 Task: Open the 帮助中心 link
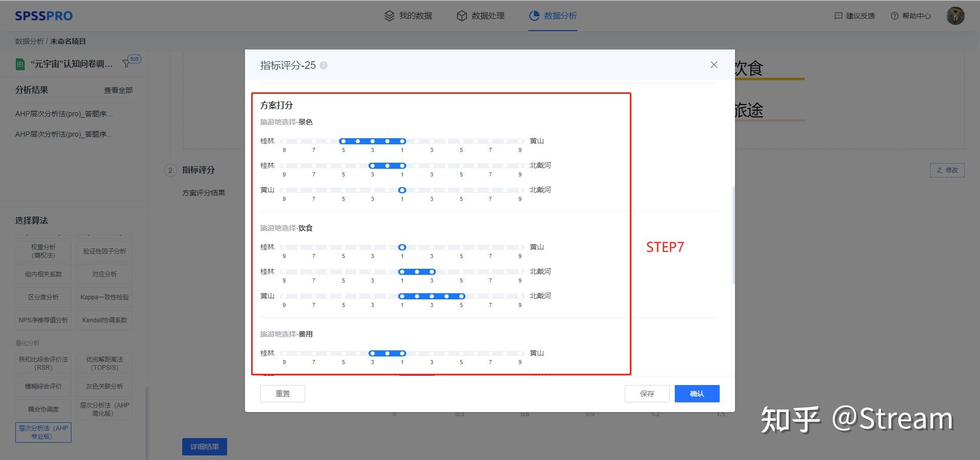tap(911, 16)
